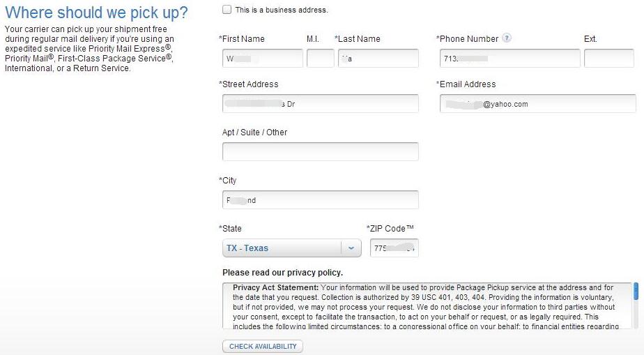Click the Email Address field
Screen dimensions: 644x355
[x=537, y=103]
